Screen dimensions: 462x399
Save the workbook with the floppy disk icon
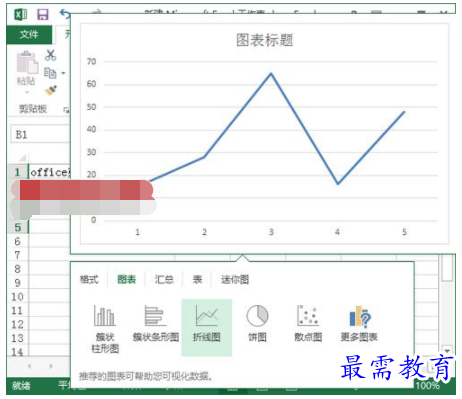[x=43, y=14]
